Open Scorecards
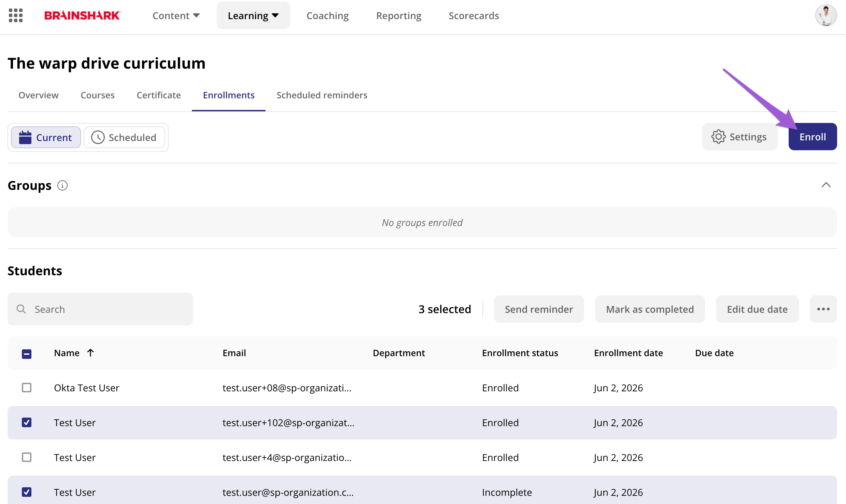Viewport: 846px width, 504px height. pos(474,15)
